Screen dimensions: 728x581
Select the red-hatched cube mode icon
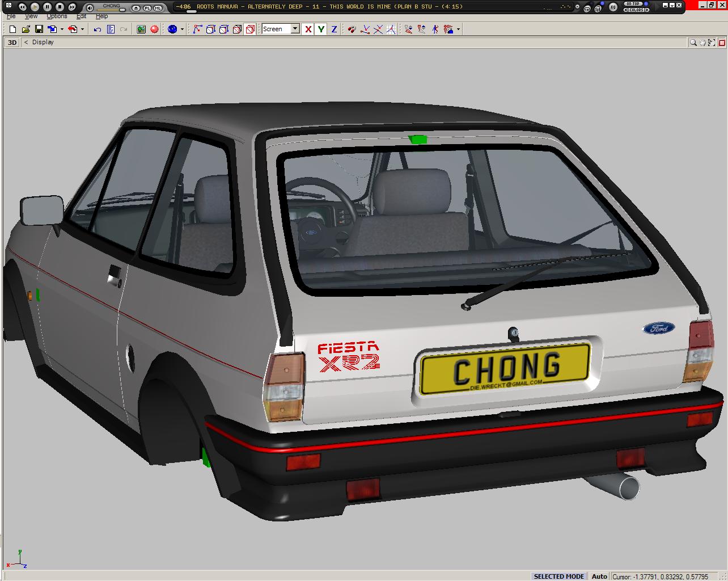pyautogui.click(x=237, y=29)
